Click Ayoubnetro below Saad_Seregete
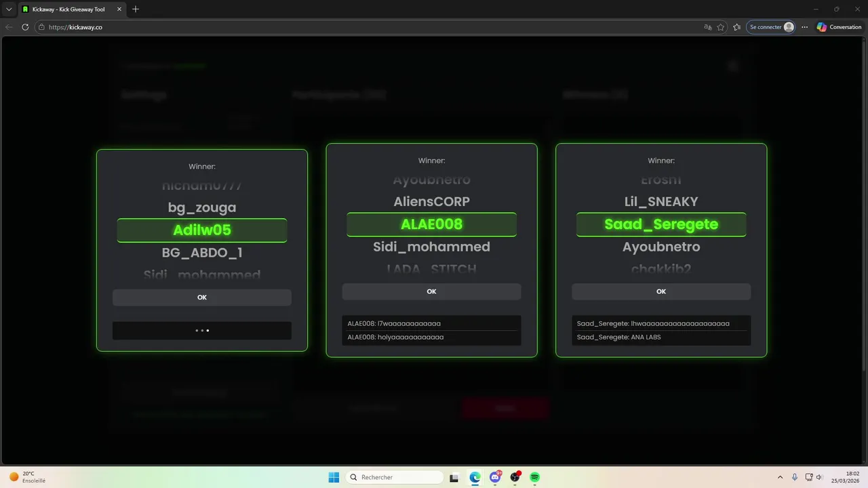Screen dimensions: 868x488 click(x=661, y=247)
